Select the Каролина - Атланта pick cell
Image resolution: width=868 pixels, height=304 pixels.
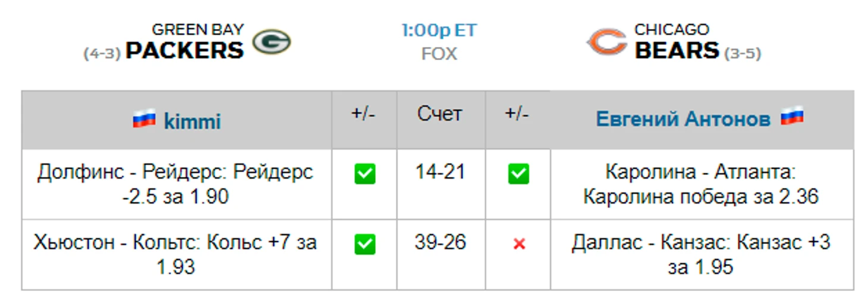[702, 184]
